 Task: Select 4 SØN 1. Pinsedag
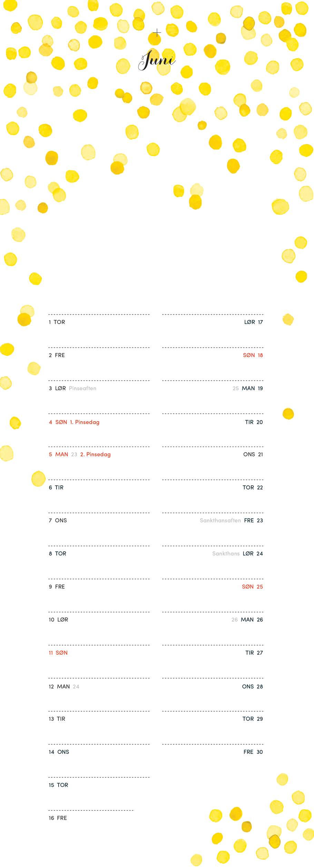tap(74, 422)
